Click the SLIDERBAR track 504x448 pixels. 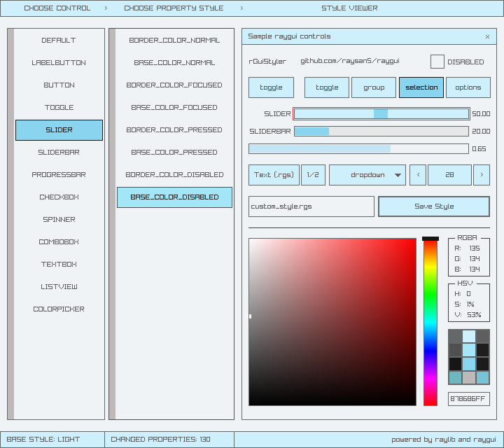pyautogui.click(x=381, y=131)
